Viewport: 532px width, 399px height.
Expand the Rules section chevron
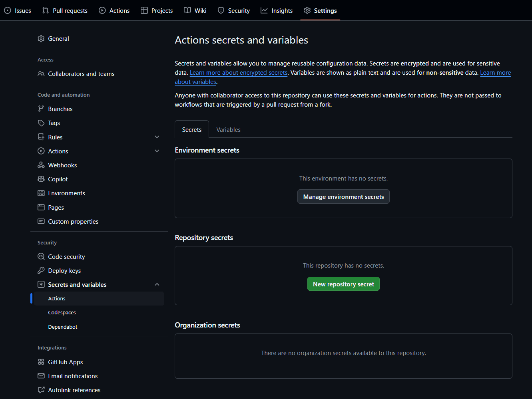pyautogui.click(x=157, y=137)
